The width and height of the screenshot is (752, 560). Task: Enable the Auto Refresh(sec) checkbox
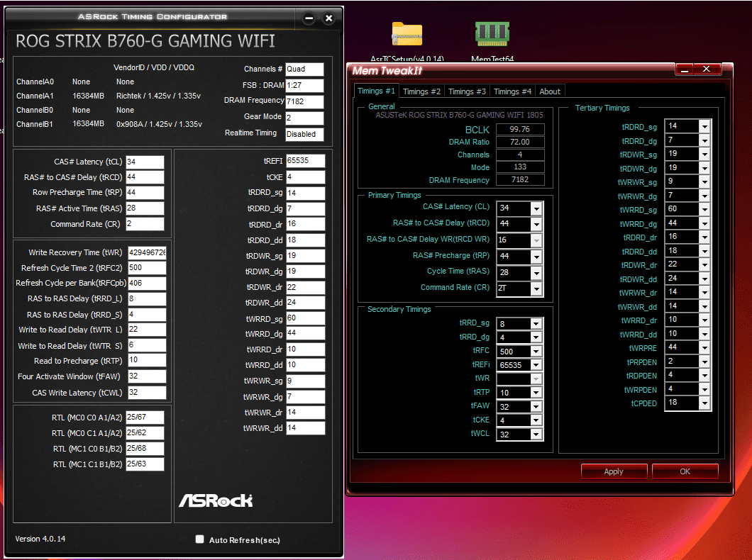click(200, 539)
